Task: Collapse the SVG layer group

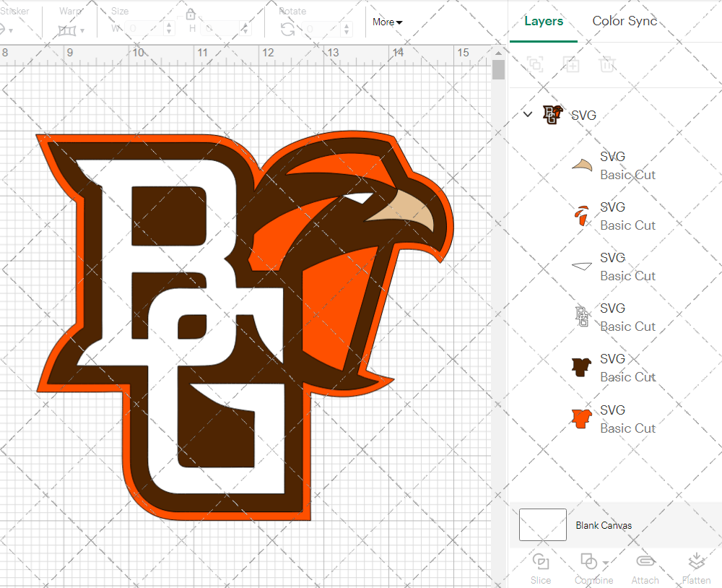Action: tap(527, 114)
